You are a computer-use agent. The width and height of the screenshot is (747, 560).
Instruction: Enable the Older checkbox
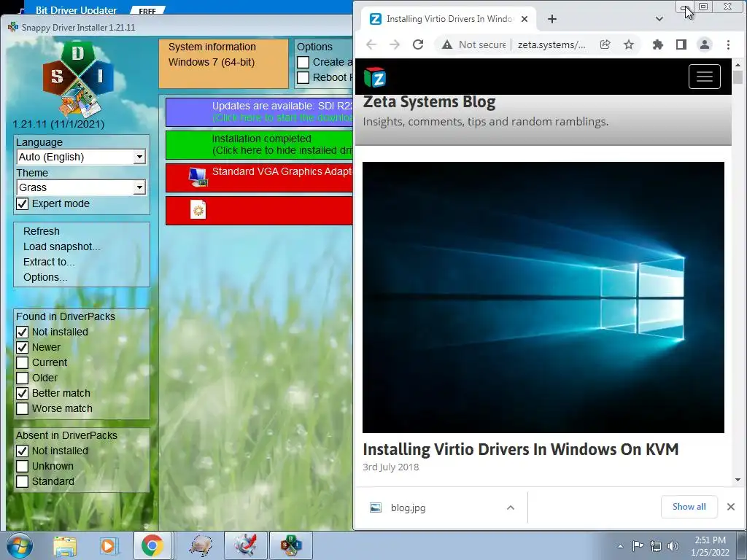coord(23,378)
